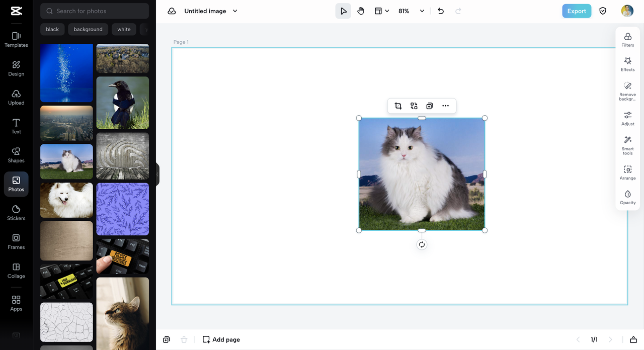Expand the layout options dropdown
This screenshot has width=644, height=350.
(x=382, y=11)
